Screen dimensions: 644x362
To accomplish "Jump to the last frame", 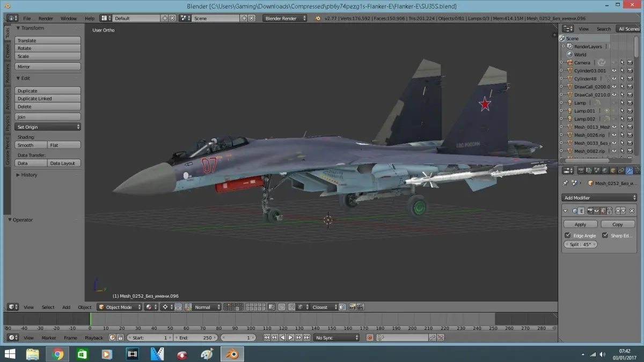I will 307,337.
